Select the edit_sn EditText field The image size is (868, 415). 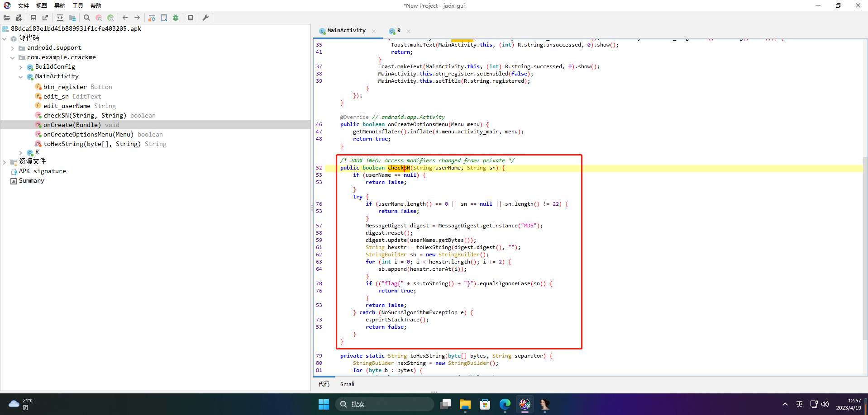pyautogui.click(x=72, y=96)
